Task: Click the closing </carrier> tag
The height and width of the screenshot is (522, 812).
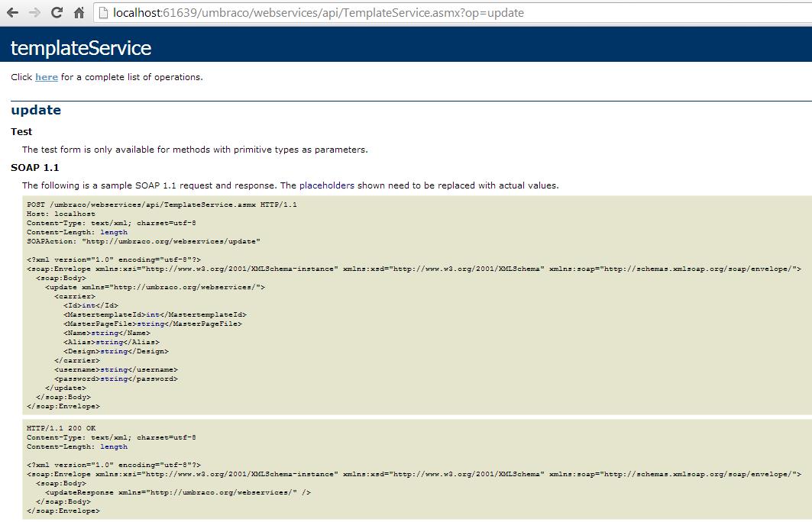Action: (x=77, y=360)
